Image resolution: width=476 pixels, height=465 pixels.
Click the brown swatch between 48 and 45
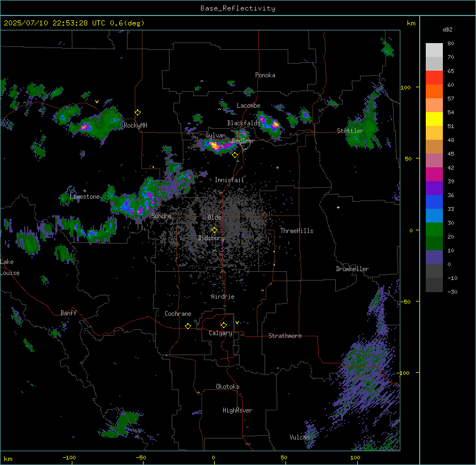[434, 146]
